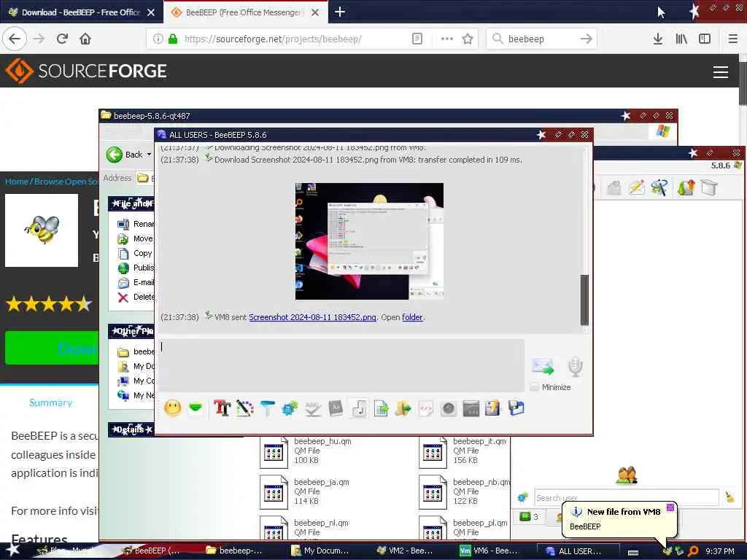This screenshot has width=747, height=560.
Task: Click the Firefox beebeep search box
Action: click(542, 39)
